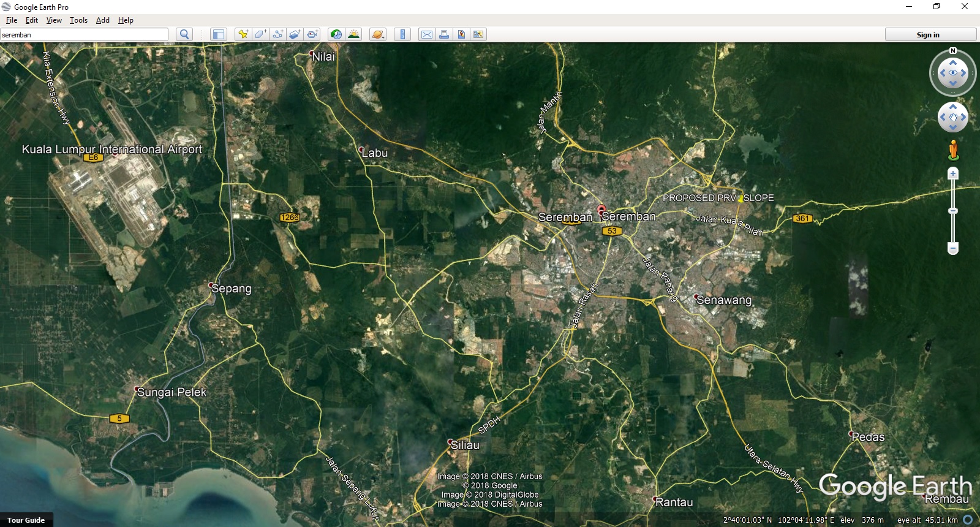Open the Tools menu
The width and height of the screenshot is (980, 527).
(78, 20)
